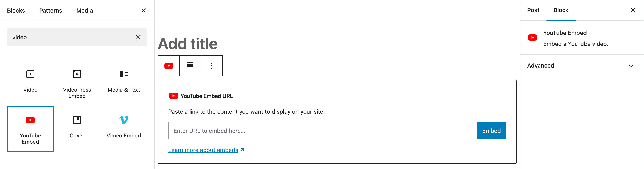The height and width of the screenshot is (169, 644).
Task: Click the embed URL input field
Action: tap(319, 131)
